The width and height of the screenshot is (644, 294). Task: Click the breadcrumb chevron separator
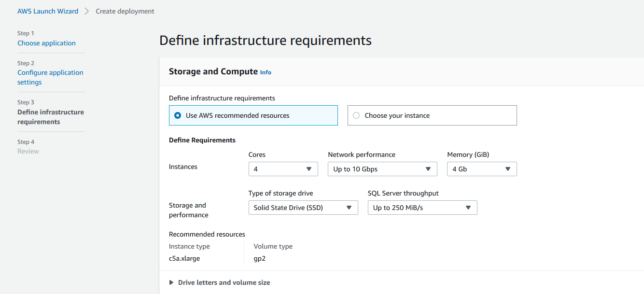87,11
